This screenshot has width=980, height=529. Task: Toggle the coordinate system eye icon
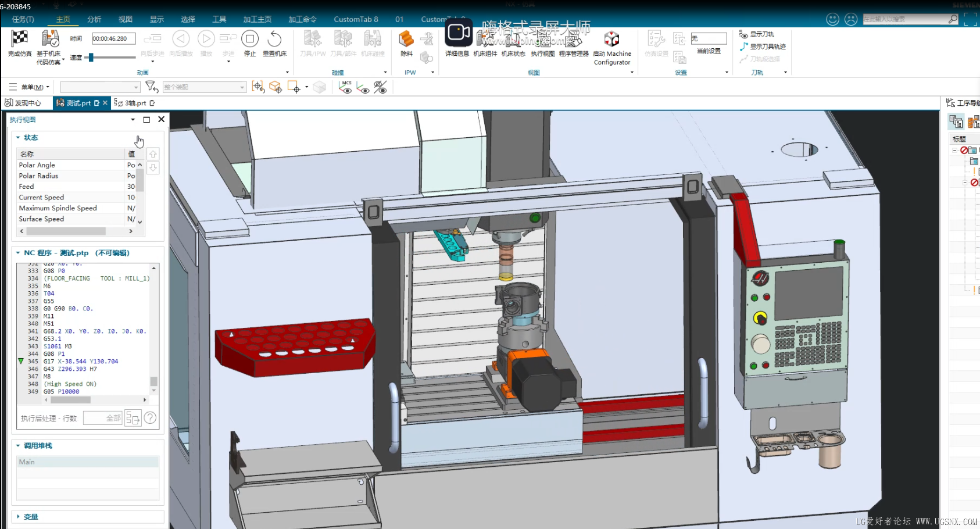[x=363, y=87]
